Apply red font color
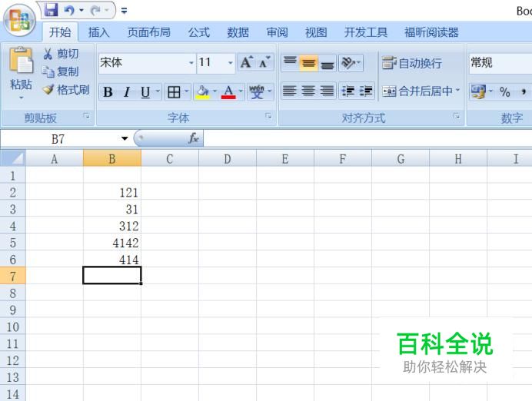Image resolution: width=532 pixels, height=401 pixels. point(228,92)
